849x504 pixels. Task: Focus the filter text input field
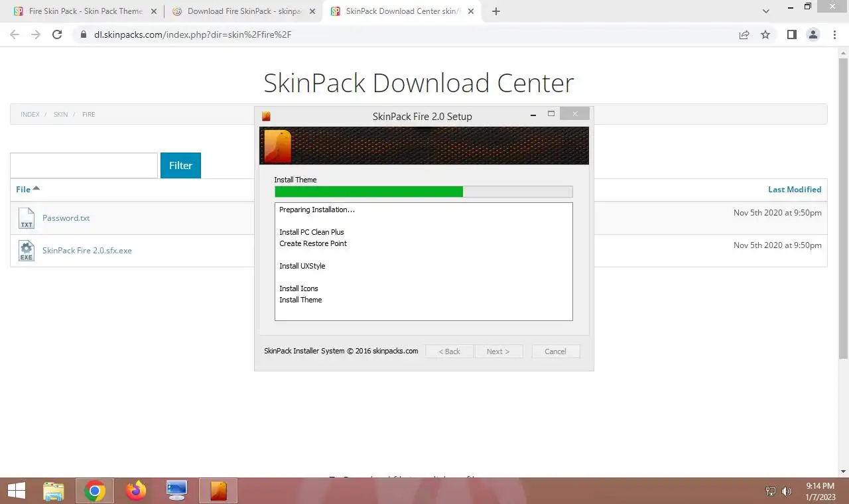point(84,165)
